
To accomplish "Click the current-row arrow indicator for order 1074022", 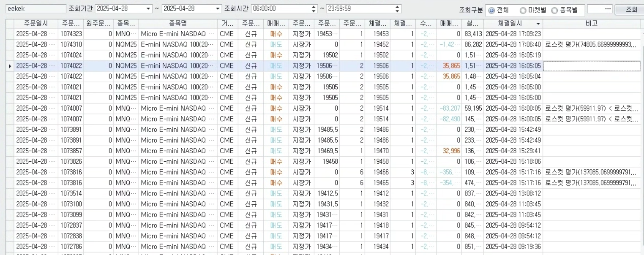I will click(x=10, y=66).
